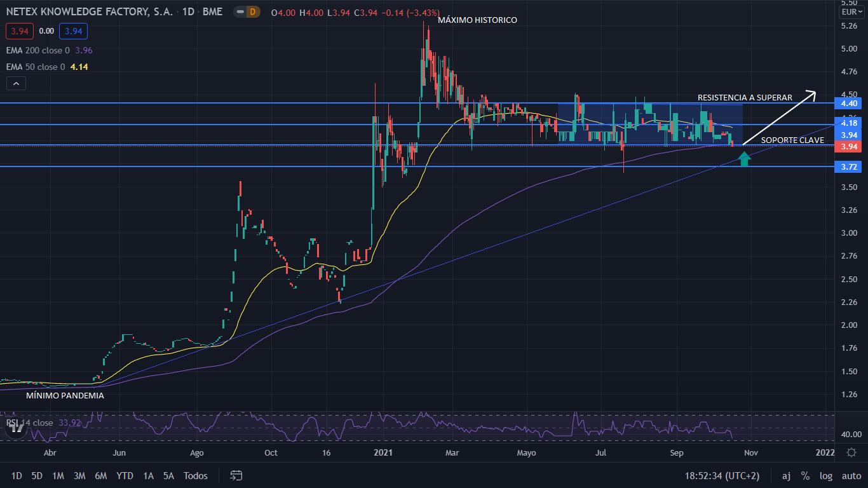Toggle the aj adjust data option
Screen dimensions: 868x488
pos(786,475)
